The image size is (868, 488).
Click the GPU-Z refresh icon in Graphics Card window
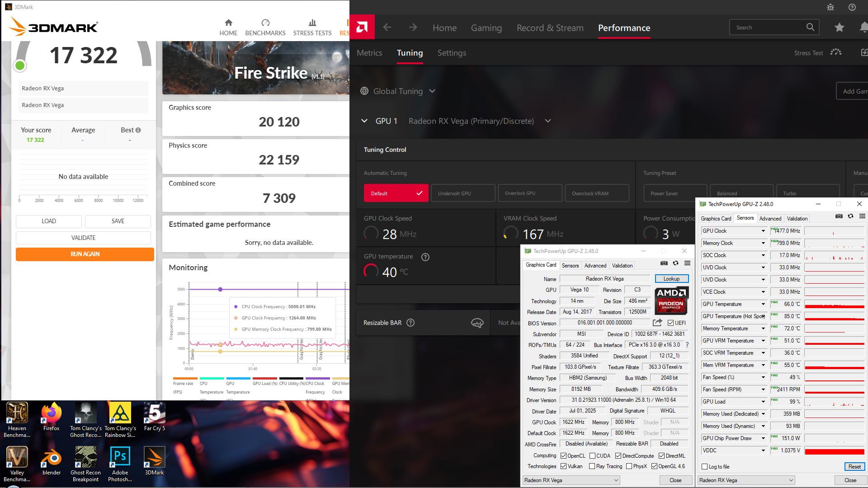(675, 263)
